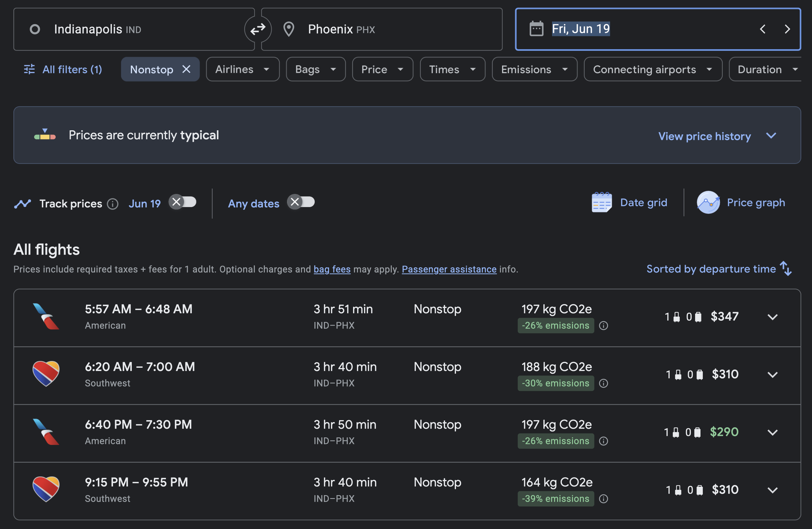Advance to the next departure date

point(787,29)
